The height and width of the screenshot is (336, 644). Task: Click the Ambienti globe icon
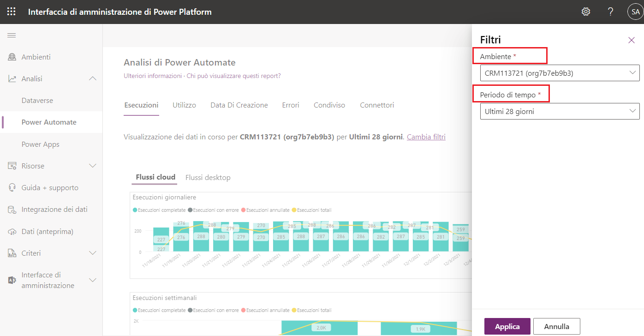(12, 57)
